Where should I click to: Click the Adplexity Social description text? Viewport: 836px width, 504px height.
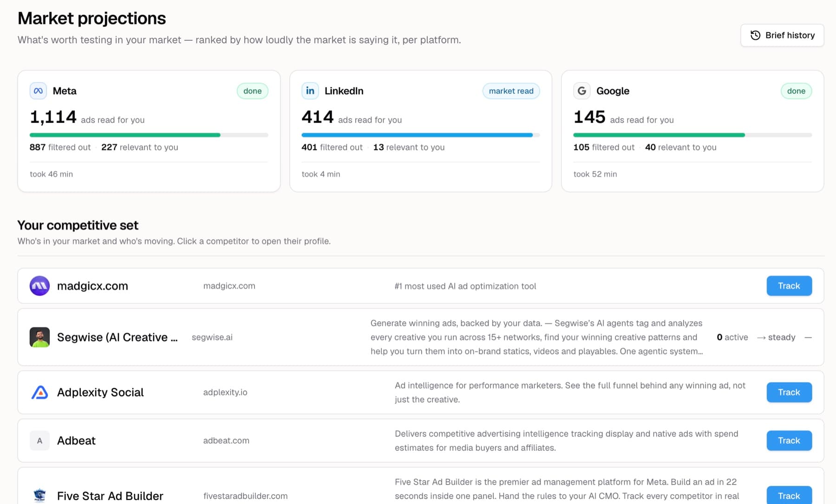point(570,392)
